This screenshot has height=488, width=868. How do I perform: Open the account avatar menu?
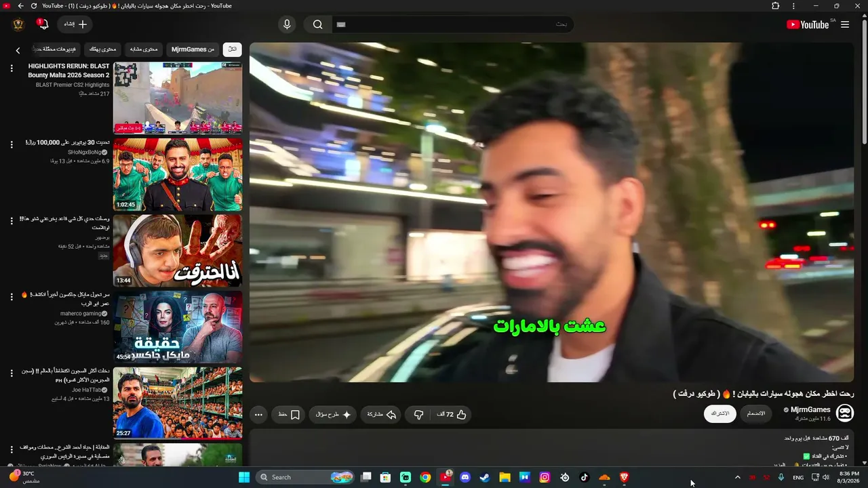[x=18, y=24]
